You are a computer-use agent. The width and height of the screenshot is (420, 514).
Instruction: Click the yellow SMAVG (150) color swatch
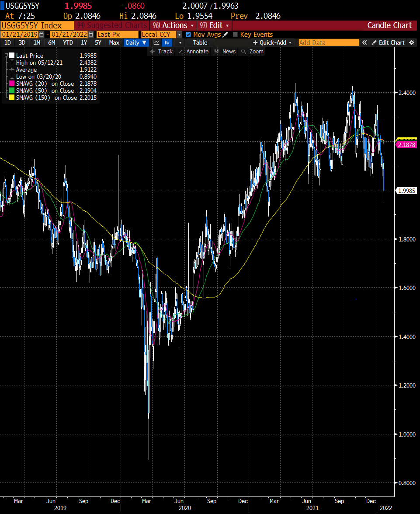point(12,98)
